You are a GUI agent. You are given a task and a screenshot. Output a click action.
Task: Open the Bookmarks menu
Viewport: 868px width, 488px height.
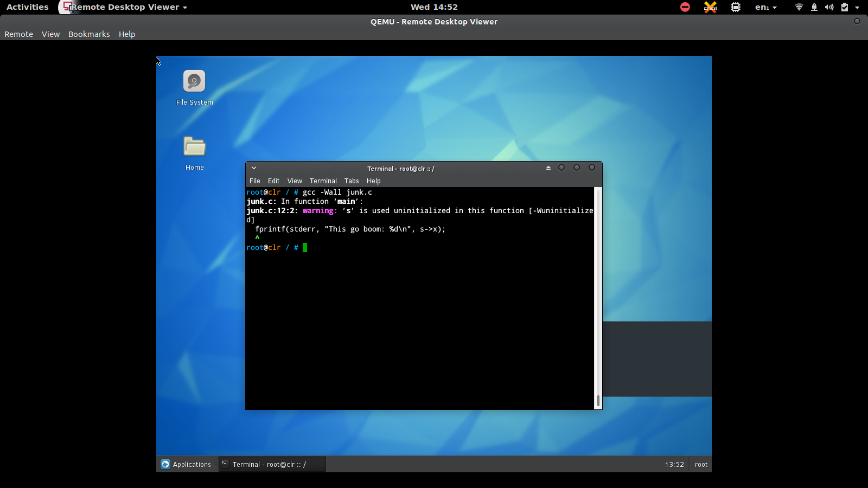89,34
